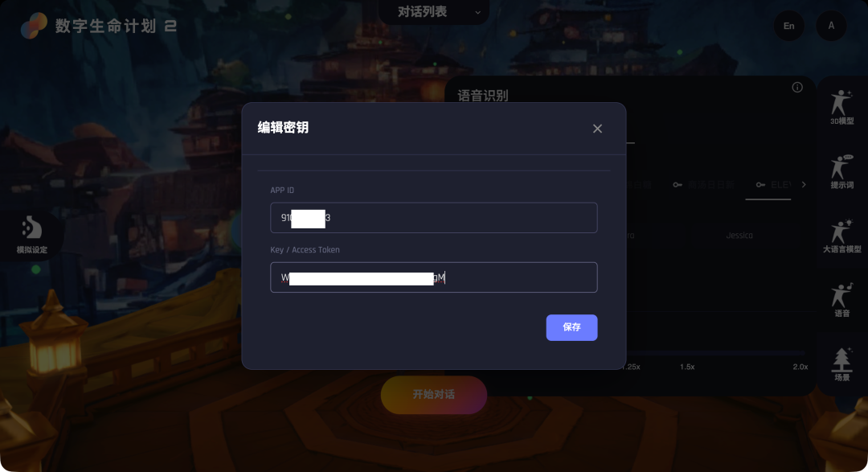
Task: Open the 3D模型 panel icon
Action: click(x=841, y=107)
